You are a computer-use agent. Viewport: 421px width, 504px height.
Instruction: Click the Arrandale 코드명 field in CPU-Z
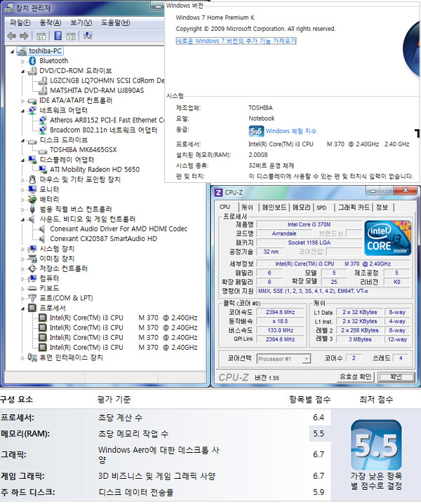click(x=284, y=233)
